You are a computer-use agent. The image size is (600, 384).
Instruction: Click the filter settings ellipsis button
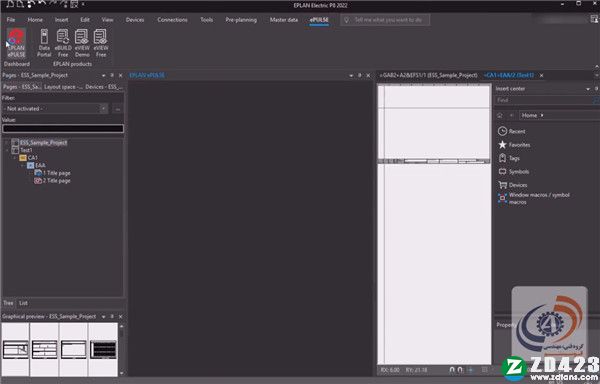pyautogui.click(x=117, y=109)
